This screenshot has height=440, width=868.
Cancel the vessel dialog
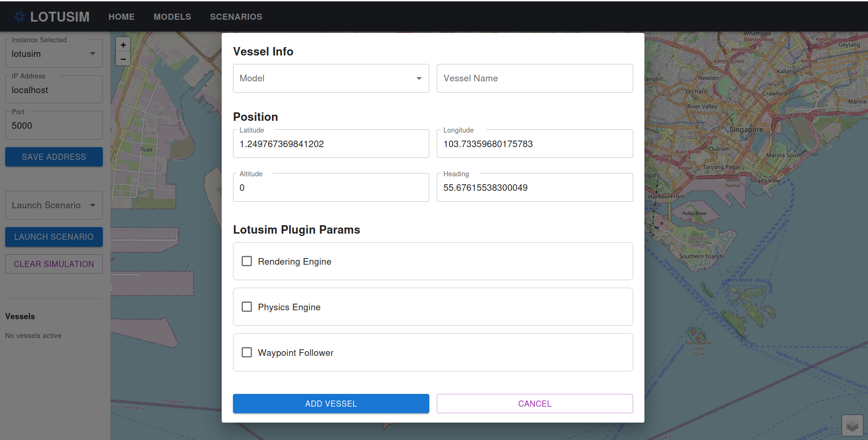(x=535, y=404)
